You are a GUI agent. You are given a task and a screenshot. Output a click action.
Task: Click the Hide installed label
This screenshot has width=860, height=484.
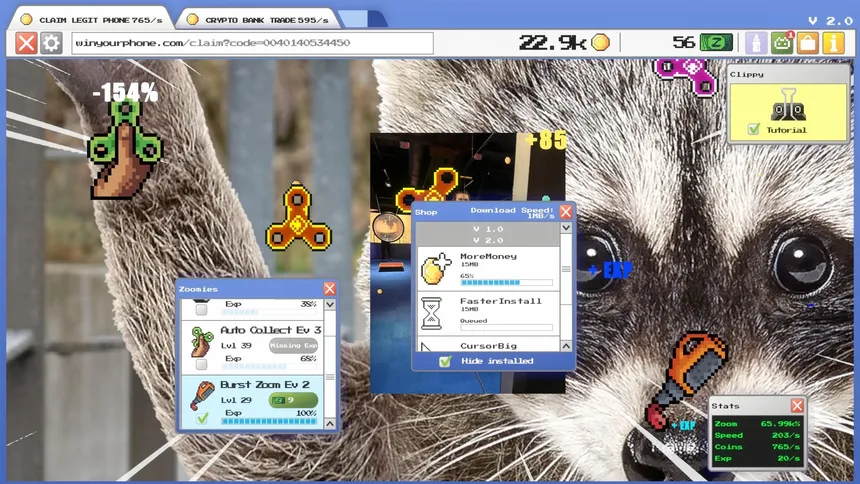(x=497, y=361)
